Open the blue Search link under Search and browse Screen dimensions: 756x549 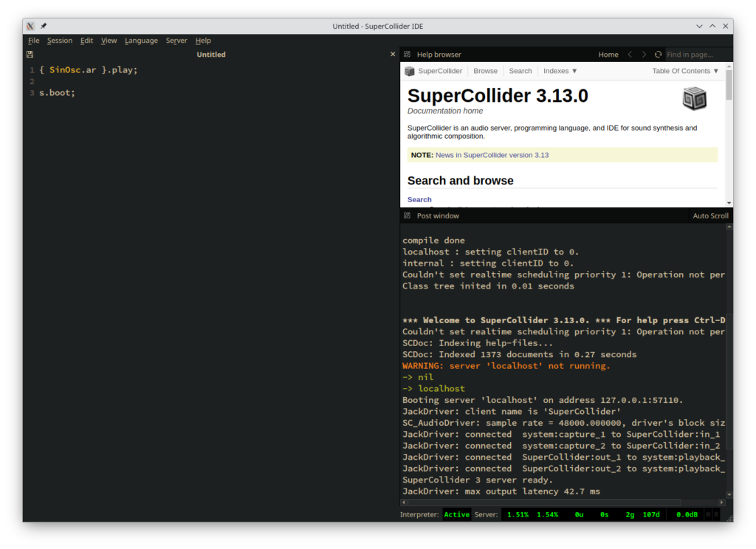coord(419,199)
